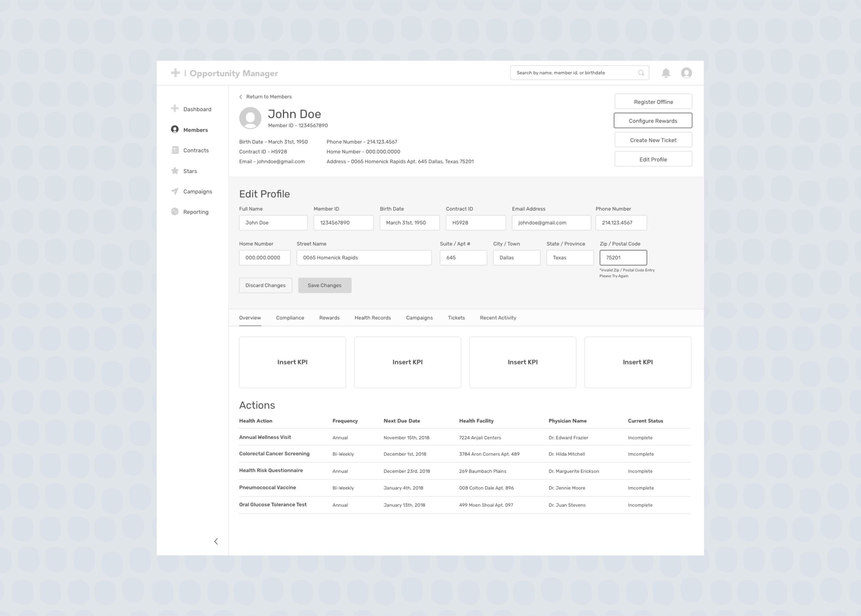Viewport: 861px width, 616px height.
Task: Click the Suite / Apt # field
Action: tap(464, 258)
